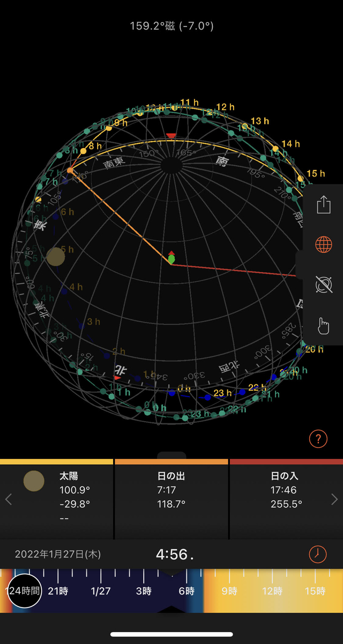Tap the date 2022年1月27日(木)
343x644 pixels.
click(58, 554)
